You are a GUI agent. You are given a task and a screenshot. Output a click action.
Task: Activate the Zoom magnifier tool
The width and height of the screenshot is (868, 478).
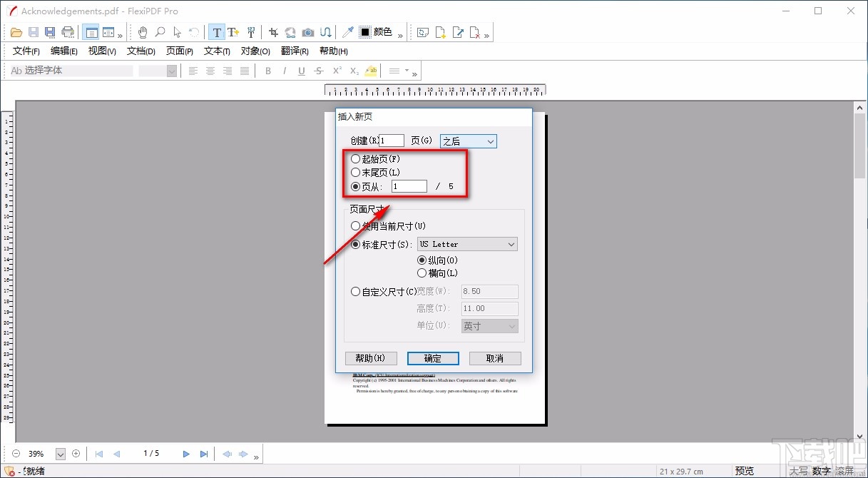point(160,32)
